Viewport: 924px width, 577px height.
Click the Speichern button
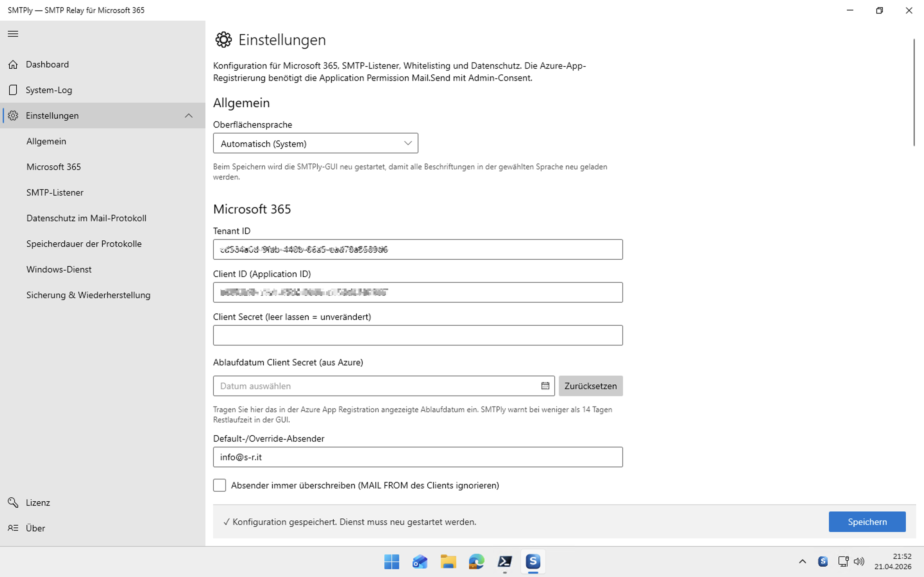click(867, 522)
